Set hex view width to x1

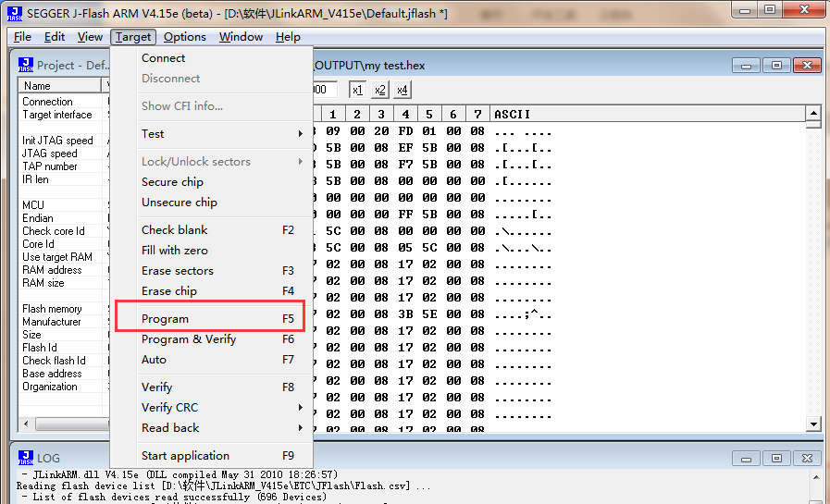click(358, 90)
